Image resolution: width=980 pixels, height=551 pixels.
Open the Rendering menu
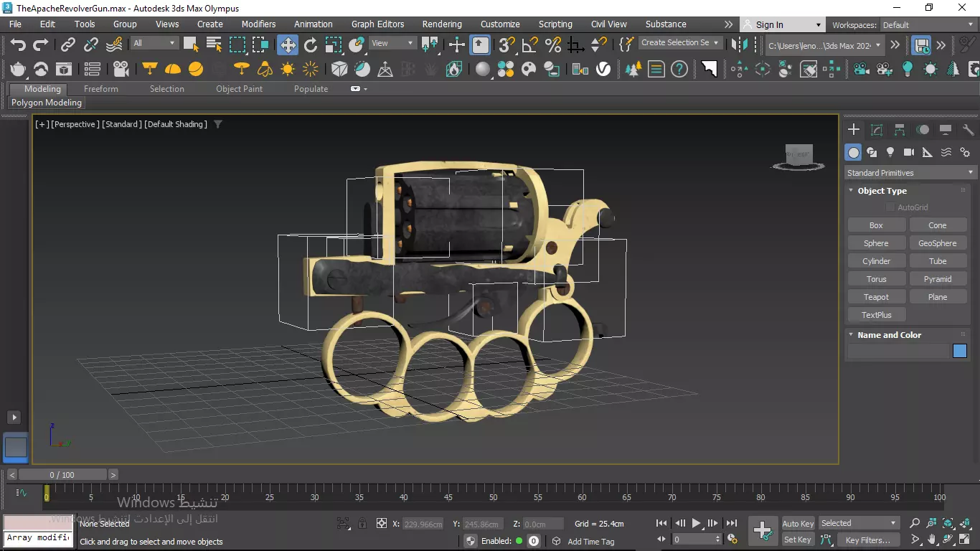tap(442, 24)
